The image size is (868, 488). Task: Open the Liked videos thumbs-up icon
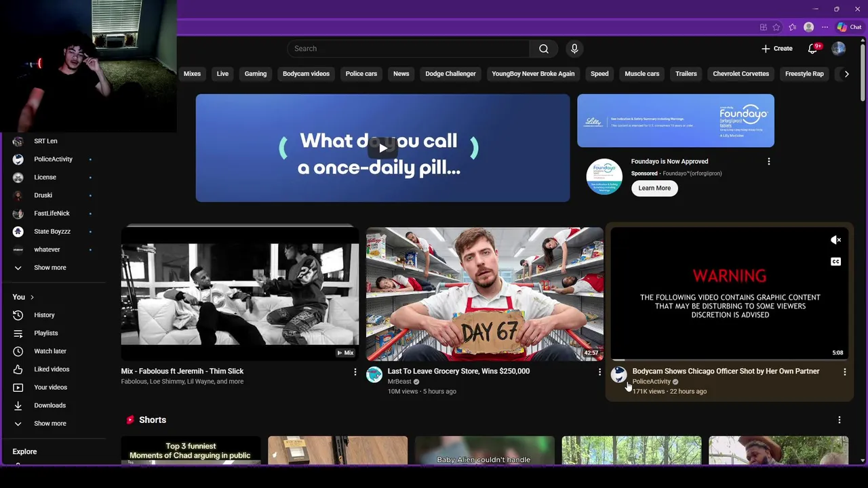click(18, 369)
